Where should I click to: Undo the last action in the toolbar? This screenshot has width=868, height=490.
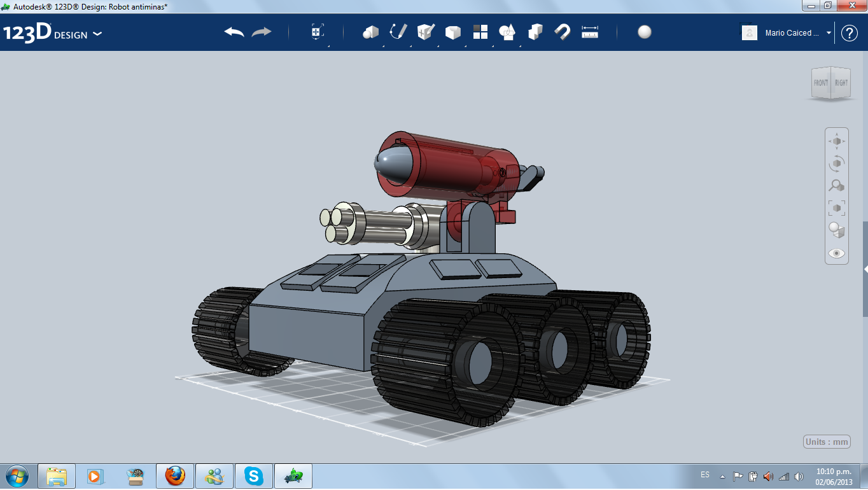pos(234,32)
